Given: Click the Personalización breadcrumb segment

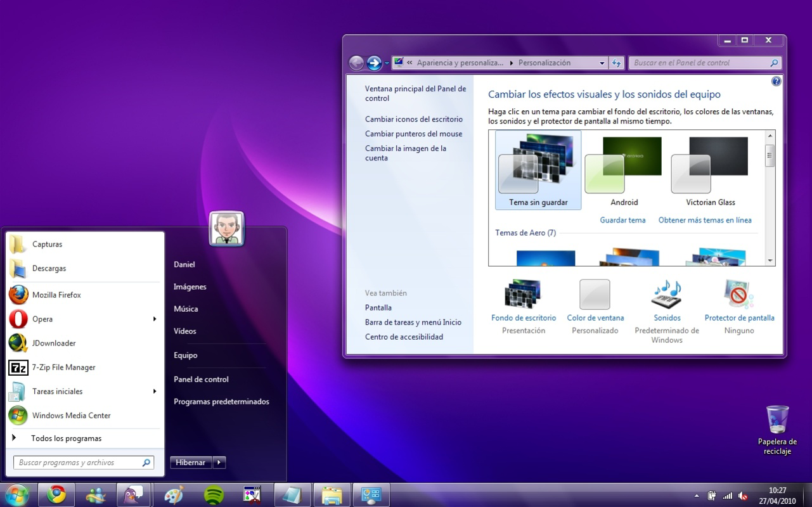Looking at the screenshot, I should click(545, 63).
